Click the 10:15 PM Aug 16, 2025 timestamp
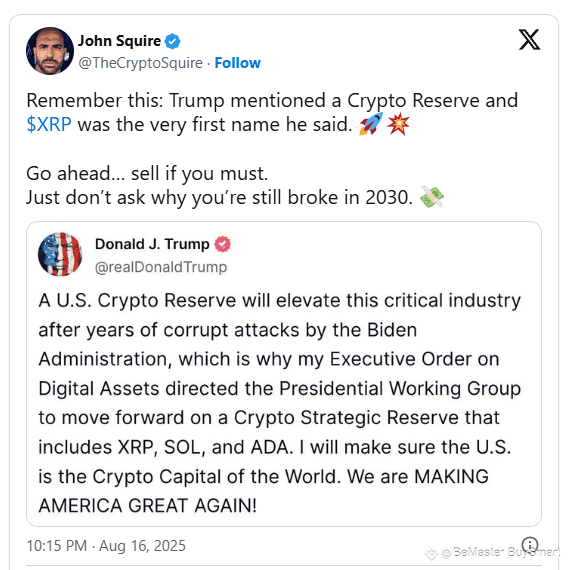 106,546
